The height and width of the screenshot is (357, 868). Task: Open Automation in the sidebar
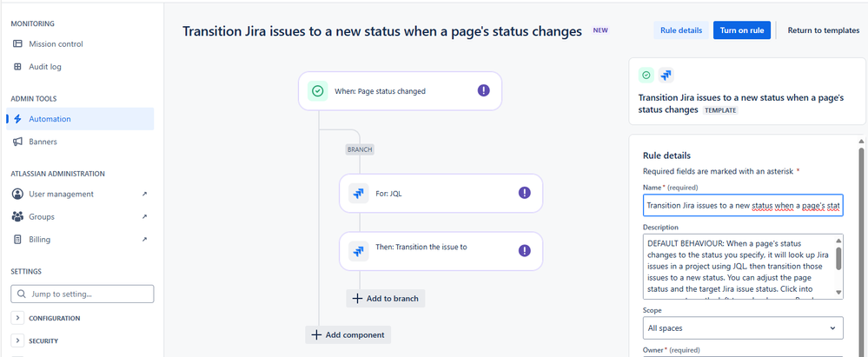pyautogui.click(x=50, y=119)
